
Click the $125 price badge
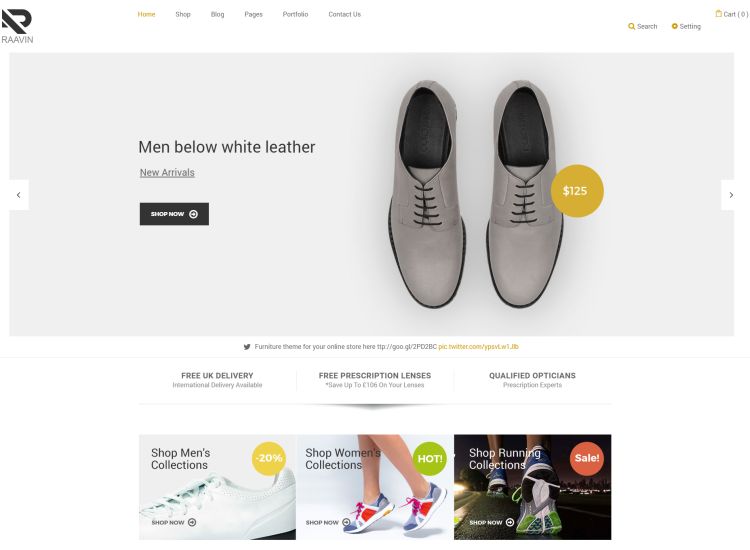[x=577, y=191]
